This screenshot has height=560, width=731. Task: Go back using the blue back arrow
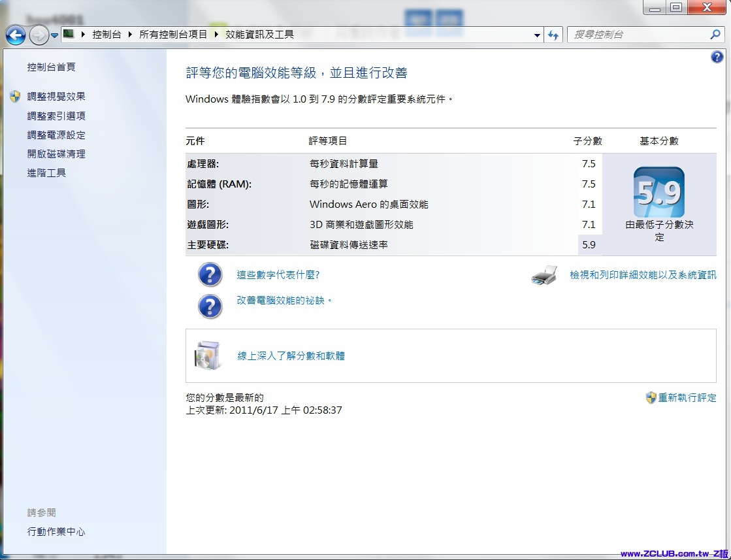16,35
